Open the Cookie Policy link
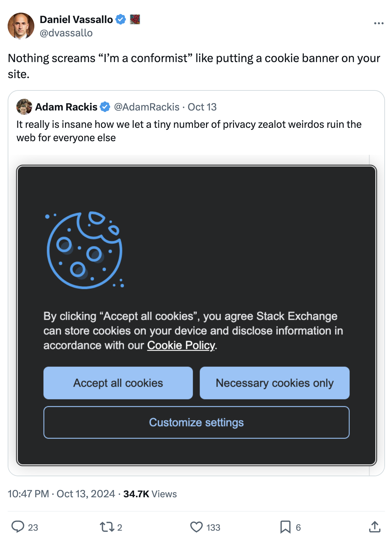This screenshot has width=392, height=542. click(x=181, y=345)
